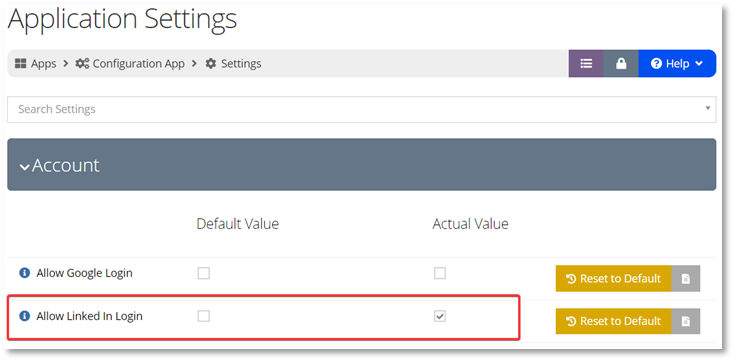
Task: Open the Help dropdown menu
Action: click(x=677, y=64)
